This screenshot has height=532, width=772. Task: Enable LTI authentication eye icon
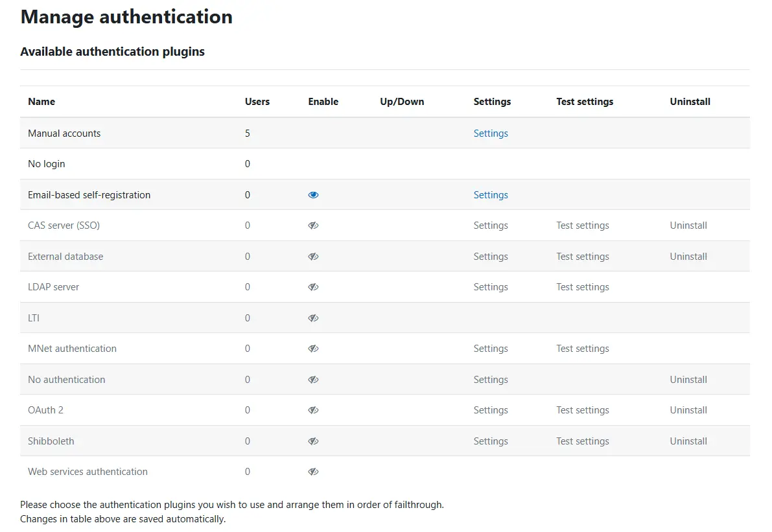point(313,318)
